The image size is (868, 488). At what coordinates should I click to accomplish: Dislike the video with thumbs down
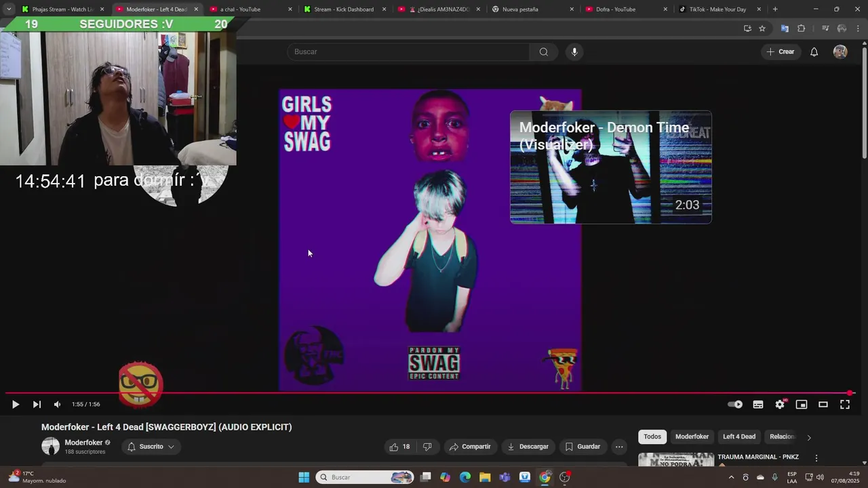click(x=427, y=447)
